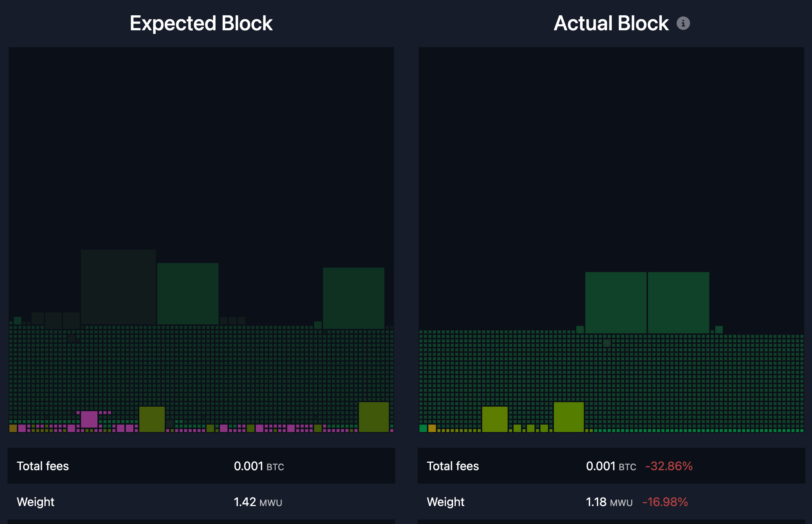Screen dimensions: 812x524
Task: Click the Expected Block title
Action: coord(201,23)
